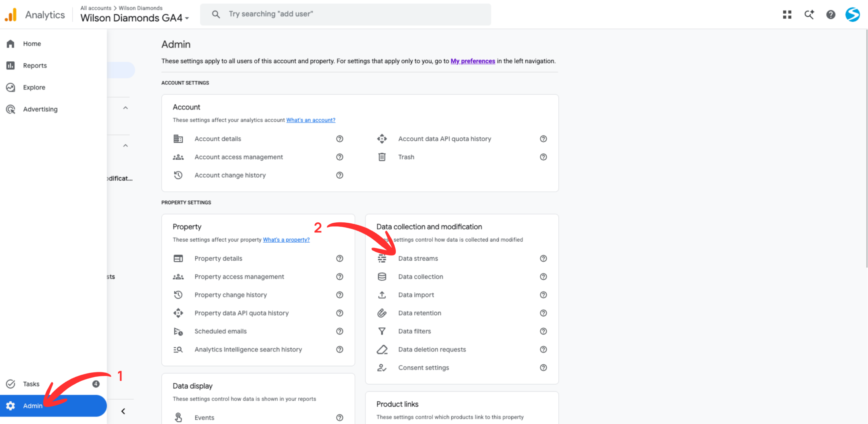Viewport: 868px width, 424px height.
Task: Click the Property change history clock icon
Action: point(178,295)
